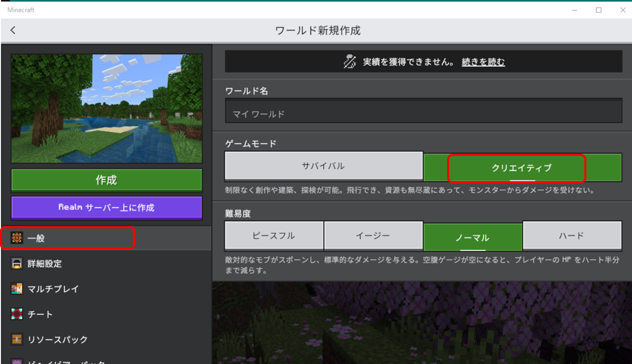Click the resource pack chest icon
This screenshot has width=632, height=364.
pyautogui.click(x=17, y=339)
